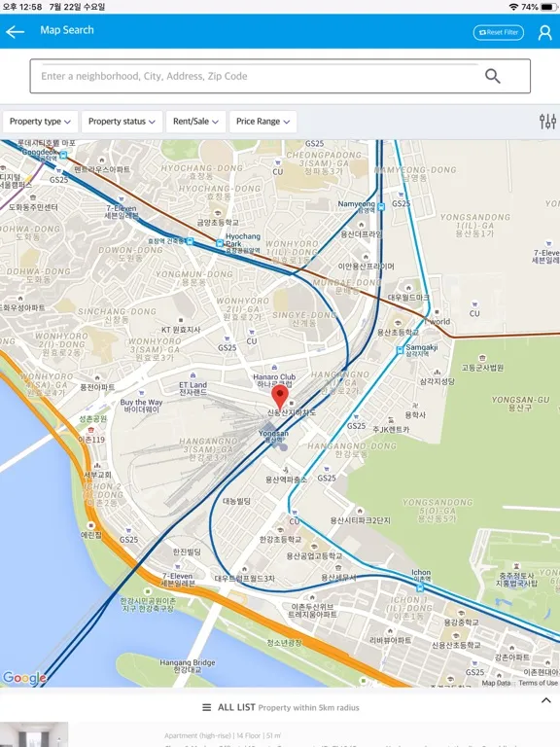Image resolution: width=560 pixels, height=747 pixels.
Task: Tap Gongdeok station icon
Action: point(63,155)
